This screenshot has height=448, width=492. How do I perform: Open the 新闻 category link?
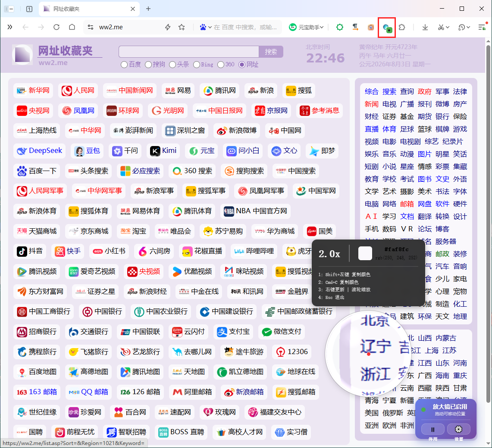click(x=372, y=104)
